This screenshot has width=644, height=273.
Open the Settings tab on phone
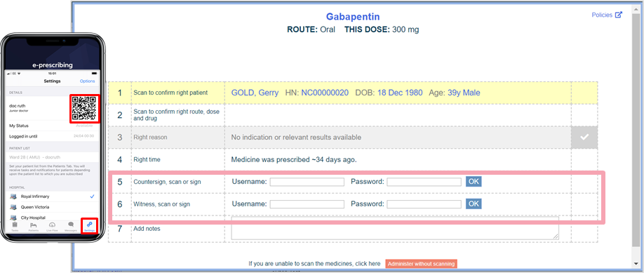[89, 226]
